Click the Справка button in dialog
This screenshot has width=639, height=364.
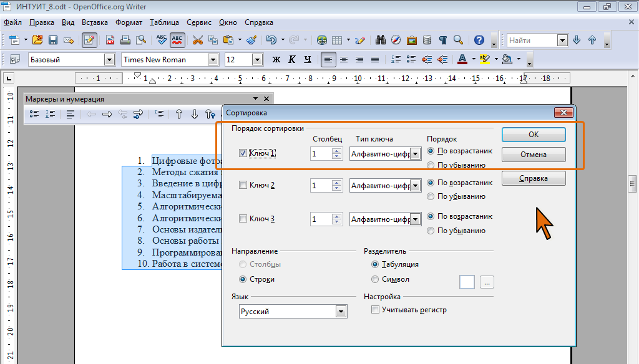point(534,178)
